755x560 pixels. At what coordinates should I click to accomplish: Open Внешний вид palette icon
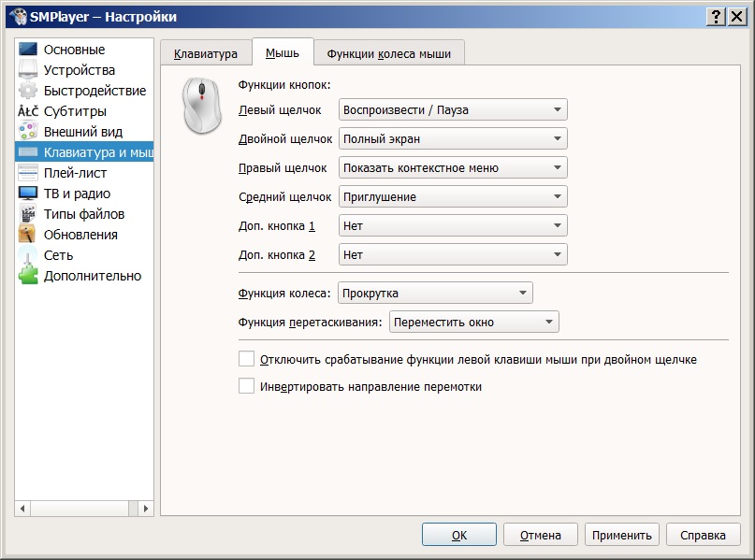(x=28, y=132)
